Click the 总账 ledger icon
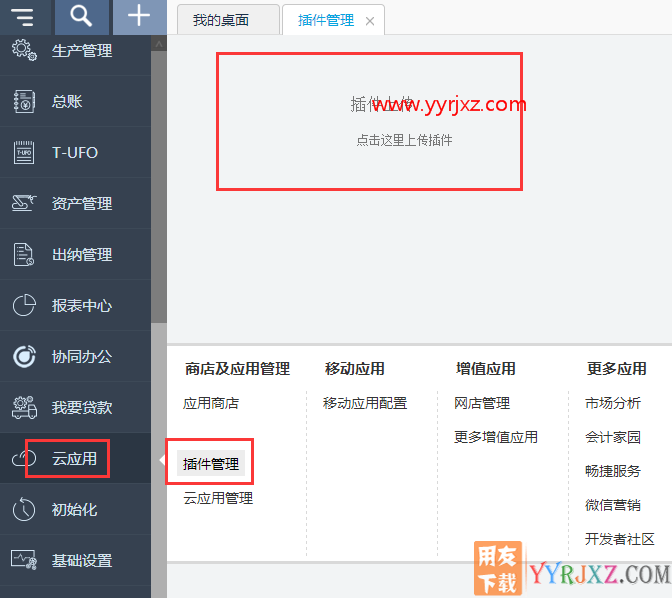This screenshot has height=598, width=672. pyautogui.click(x=24, y=101)
